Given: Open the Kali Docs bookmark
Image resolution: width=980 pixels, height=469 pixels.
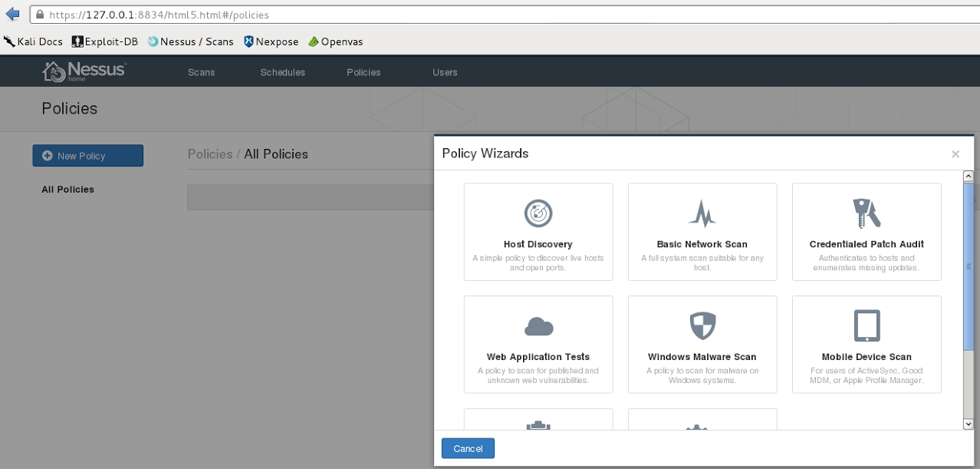Looking at the screenshot, I should (34, 41).
